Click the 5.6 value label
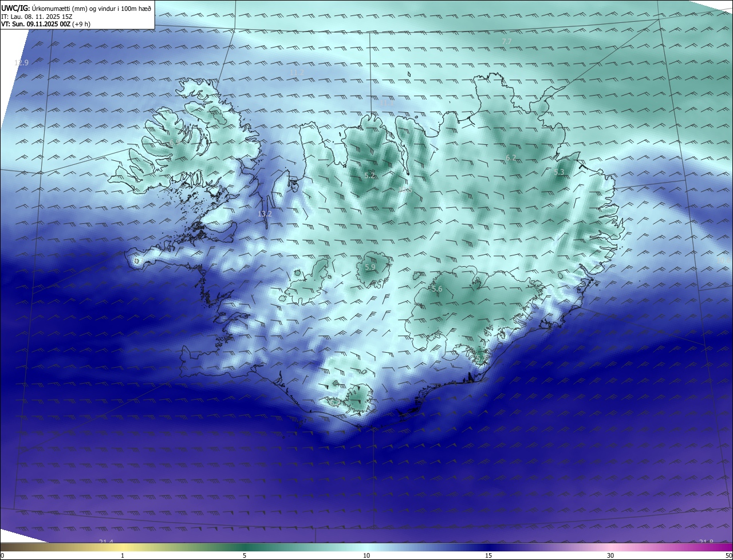733x560 pixels. pos(437,289)
